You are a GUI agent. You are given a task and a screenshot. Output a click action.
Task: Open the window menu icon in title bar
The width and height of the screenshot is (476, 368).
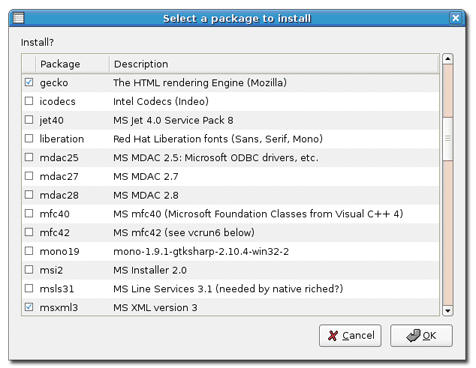tap(18, 18)
